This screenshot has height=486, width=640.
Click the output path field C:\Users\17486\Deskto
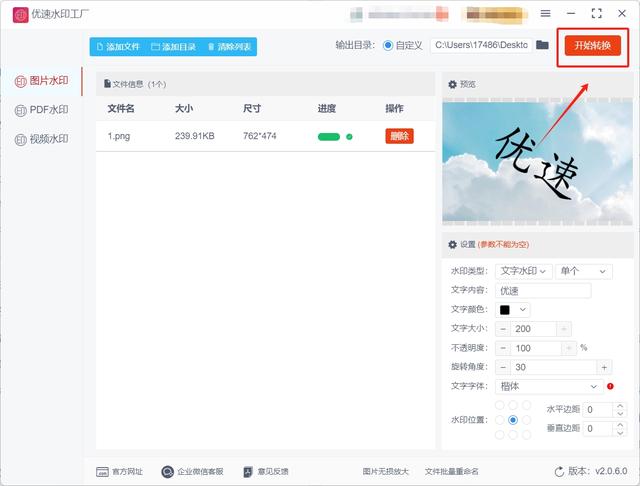(481, 45)
